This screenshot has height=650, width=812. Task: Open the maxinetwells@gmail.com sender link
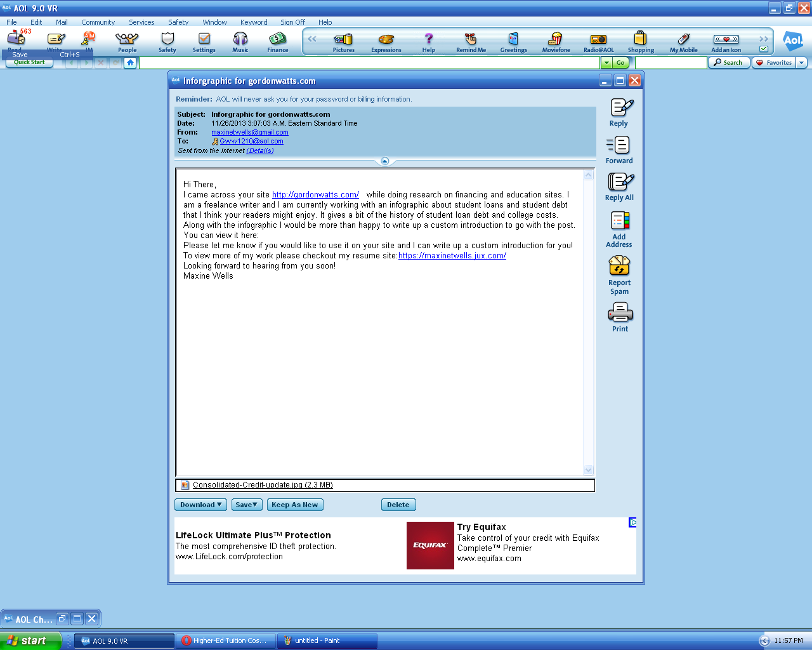[250, 132]
